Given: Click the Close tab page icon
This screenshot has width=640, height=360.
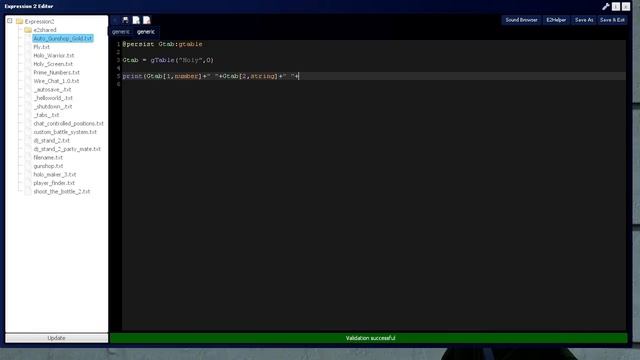Looking at the screenshot, I should (x=147, y=20).
